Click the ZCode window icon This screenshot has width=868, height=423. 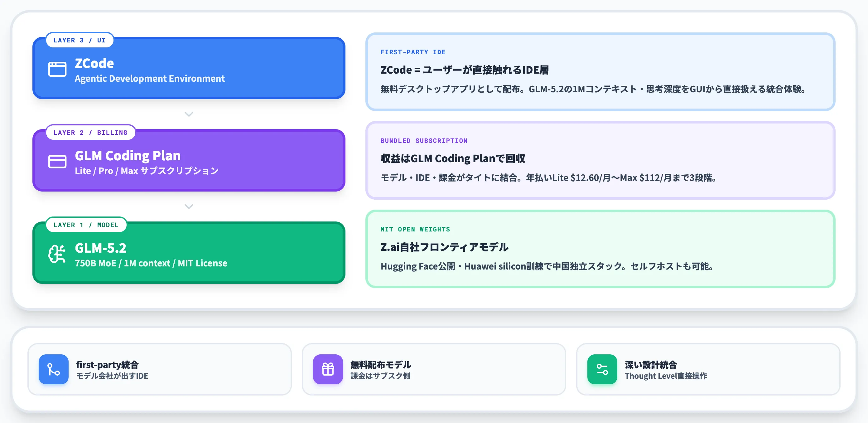click(57, 70)
